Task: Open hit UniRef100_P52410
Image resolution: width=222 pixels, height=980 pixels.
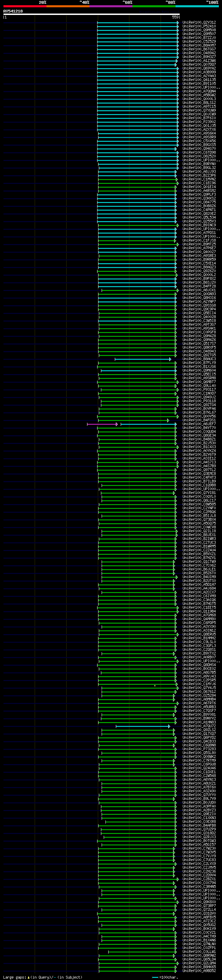Action: pyautogui.click(x=199, y=26)
